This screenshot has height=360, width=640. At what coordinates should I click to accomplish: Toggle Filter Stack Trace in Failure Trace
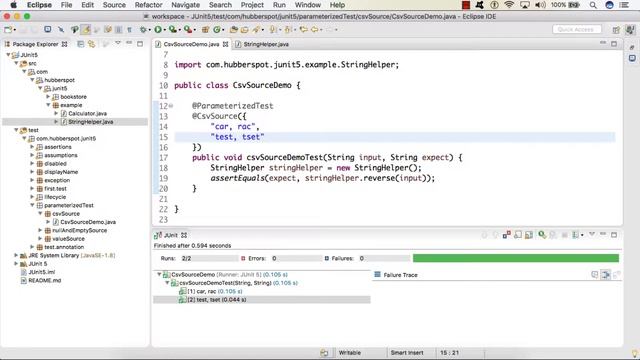(606, 275)
